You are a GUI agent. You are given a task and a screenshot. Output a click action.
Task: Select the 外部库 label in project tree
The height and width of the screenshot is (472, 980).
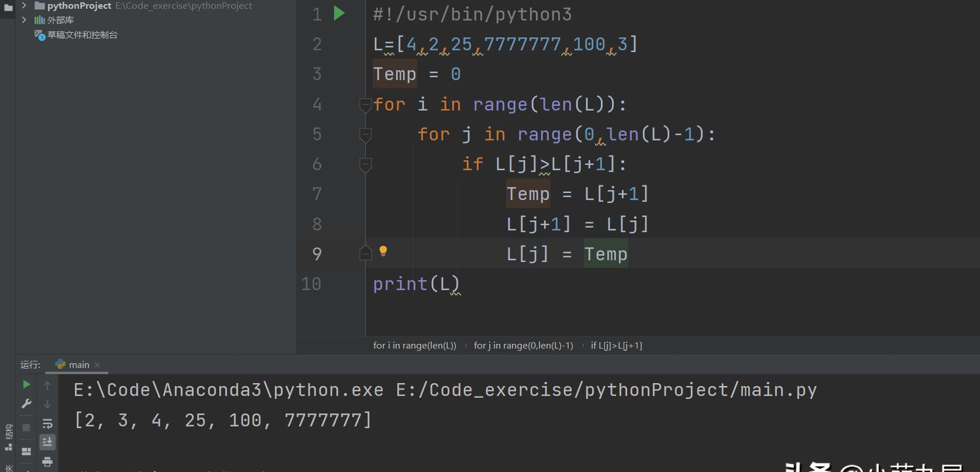click(x=60, y=20)
